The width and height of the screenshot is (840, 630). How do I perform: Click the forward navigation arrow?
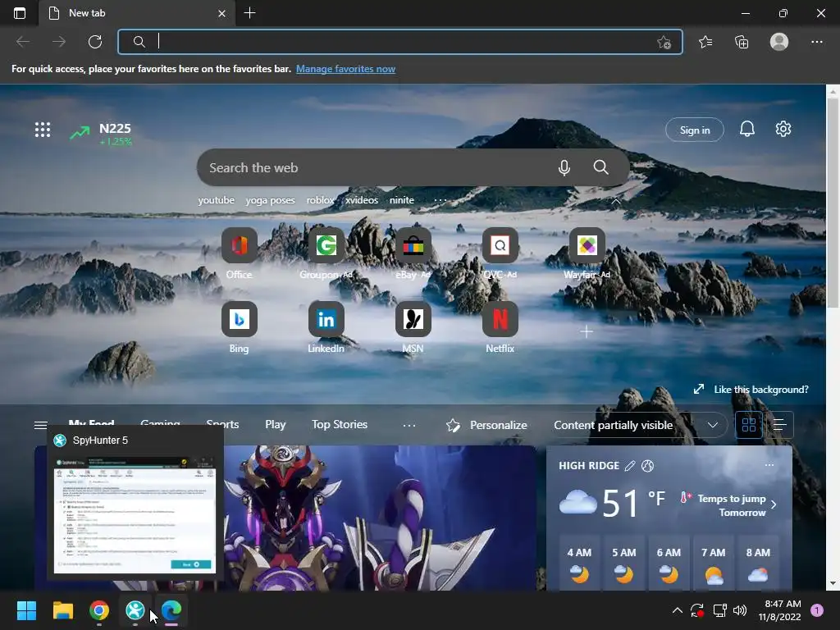pyautogui.click(x=59, y=42)
